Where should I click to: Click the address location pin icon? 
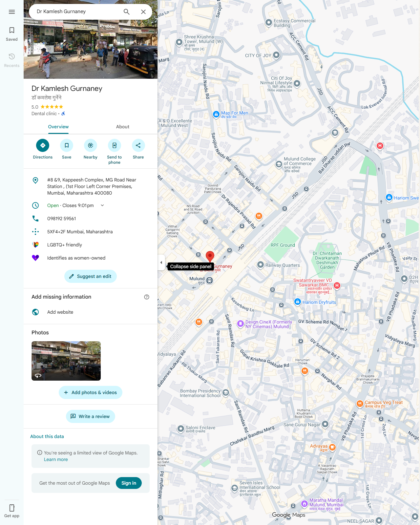(35, 180)
